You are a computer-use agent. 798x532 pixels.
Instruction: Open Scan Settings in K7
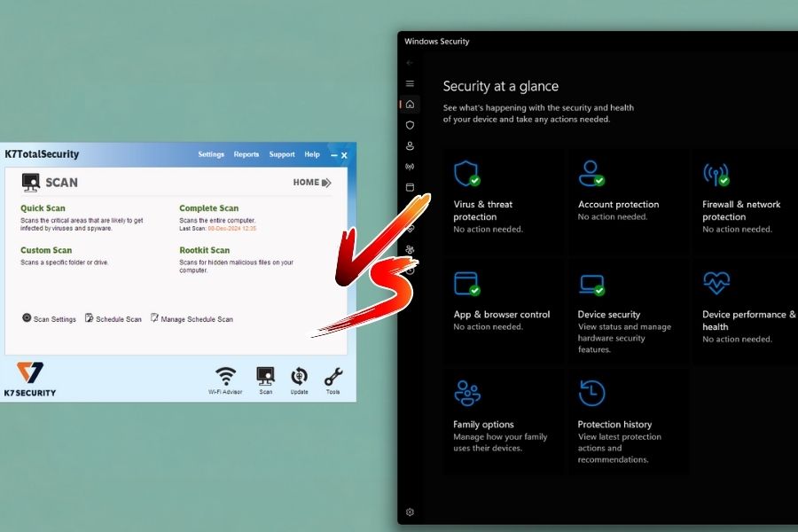(x=48, y=318)
